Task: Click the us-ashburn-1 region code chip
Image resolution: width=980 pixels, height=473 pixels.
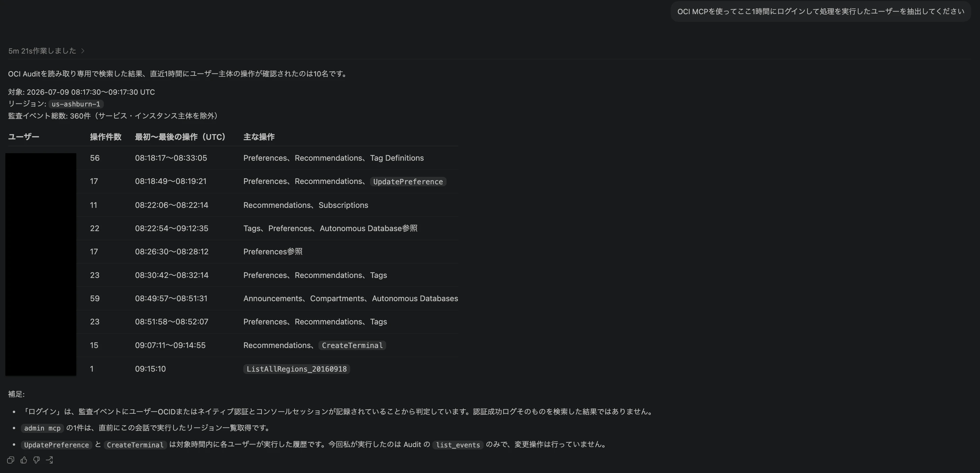Action: coord(76,104)
